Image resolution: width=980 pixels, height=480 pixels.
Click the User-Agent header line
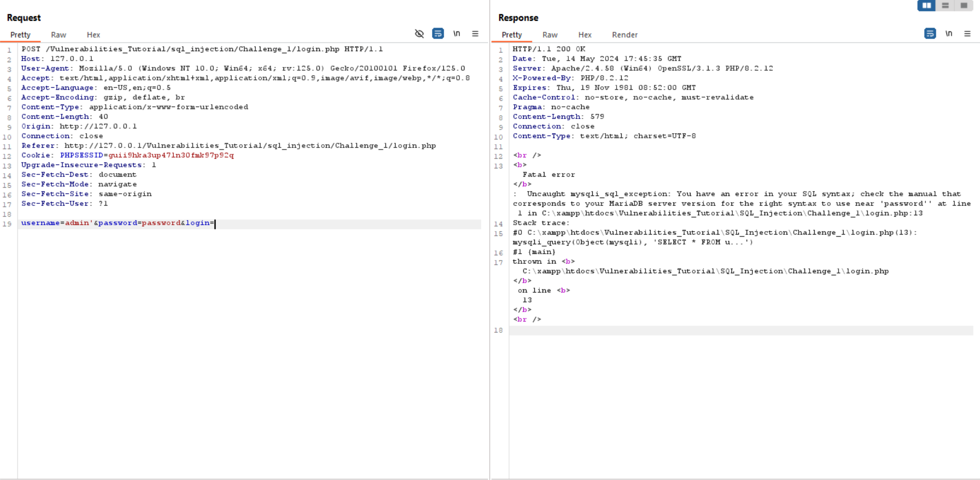point(243,69)
